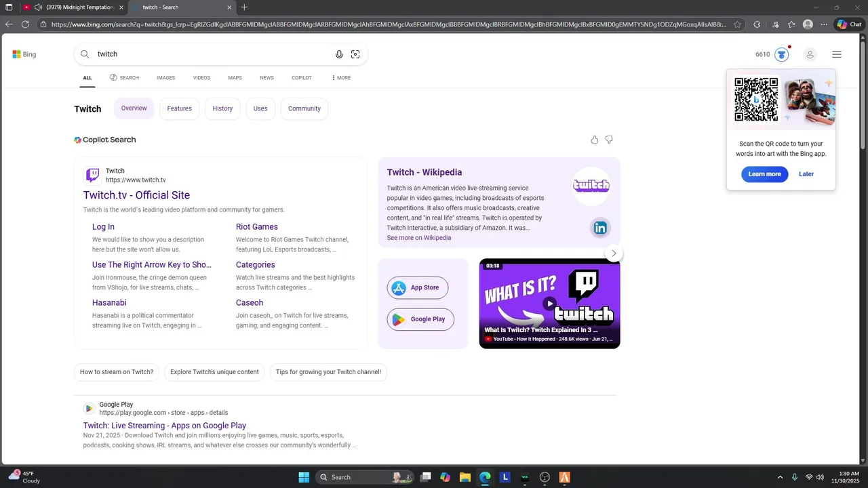Open Twitch.tv - Official Site link

[136, 195]
